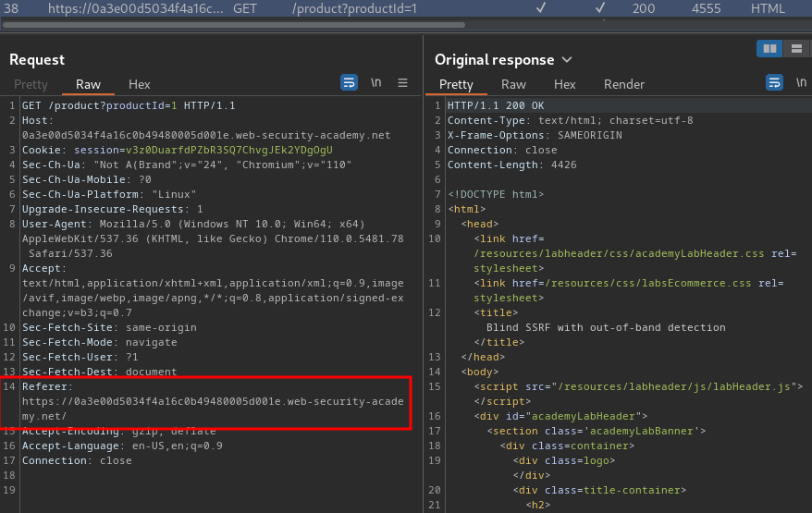This screenshot has height=513, width=812.
Task: Click 'Blind SSRF with out-of-band detection' title text
Action: (x=606, y=328)
